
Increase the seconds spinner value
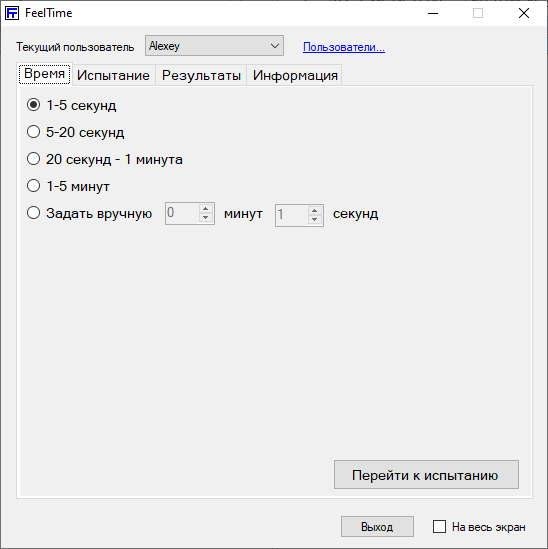[314, 211]
